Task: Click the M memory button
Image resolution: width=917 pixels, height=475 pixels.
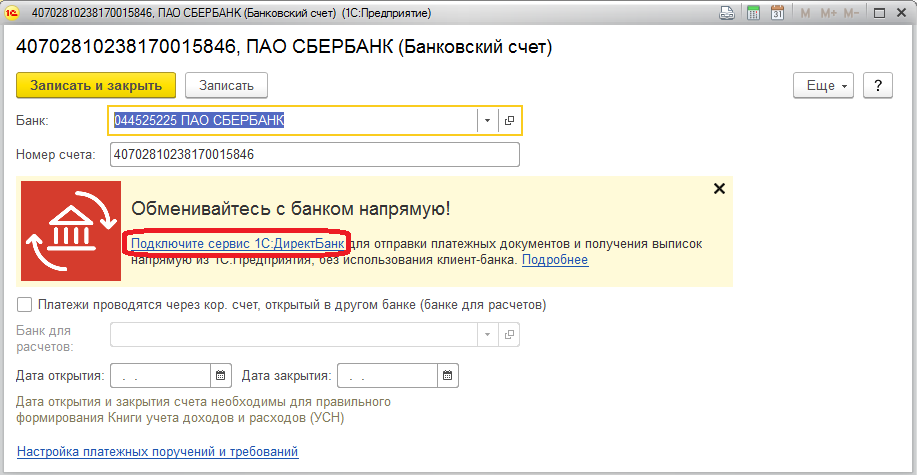Action: [805, 13]
